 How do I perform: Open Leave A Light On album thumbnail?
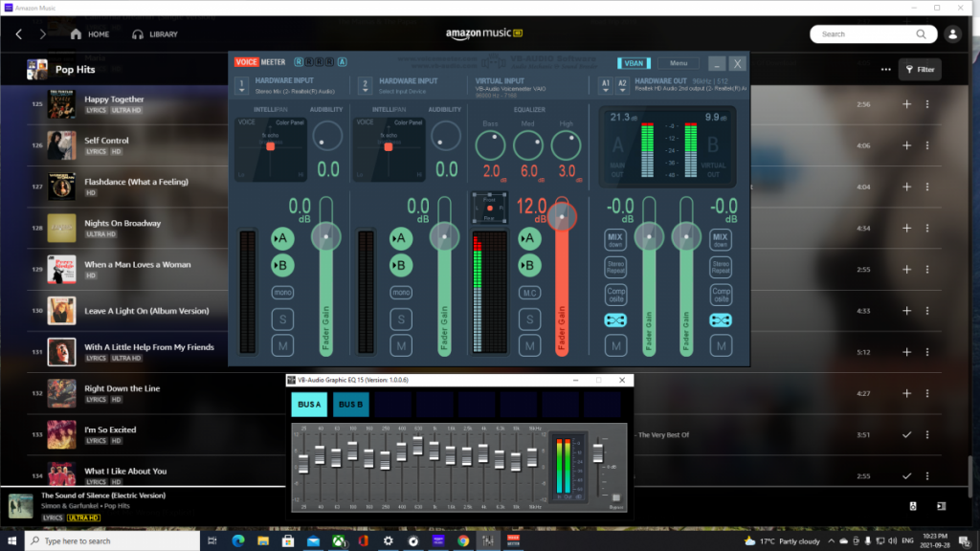(x=61, y=311)
